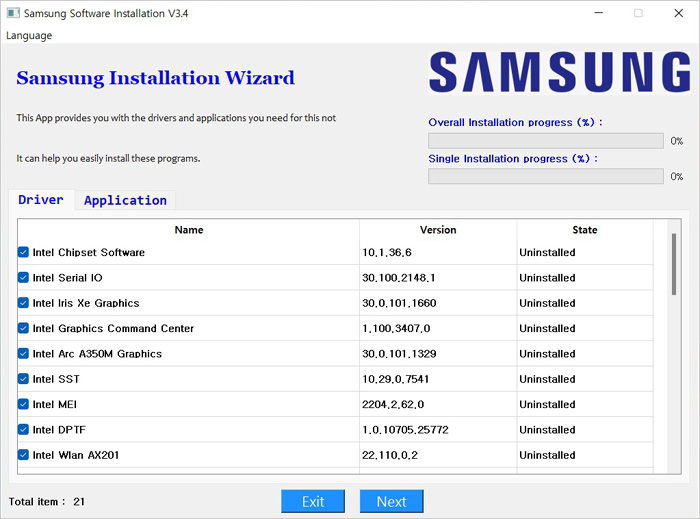Toggle the Intel DPTF checkbox
Screen dimensions: 700x519
tap(23, 430)
